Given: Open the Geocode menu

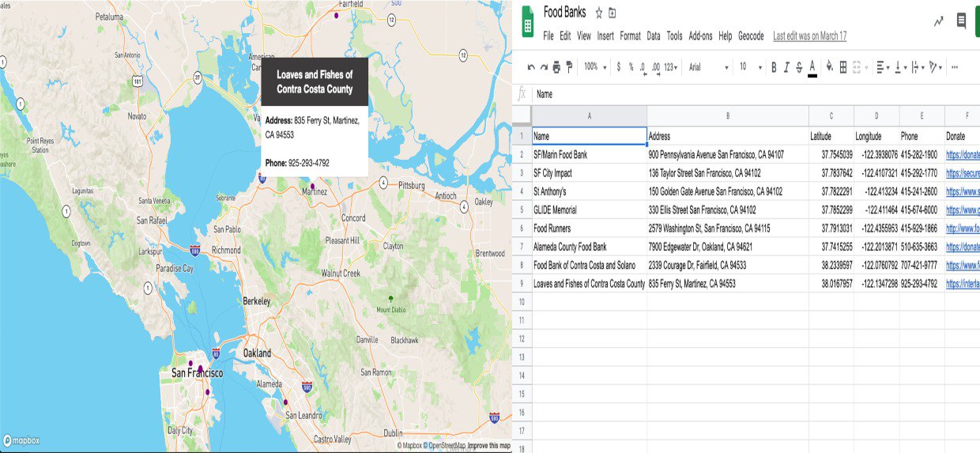Looking at the screenshot, I should (x=751, y=36).
